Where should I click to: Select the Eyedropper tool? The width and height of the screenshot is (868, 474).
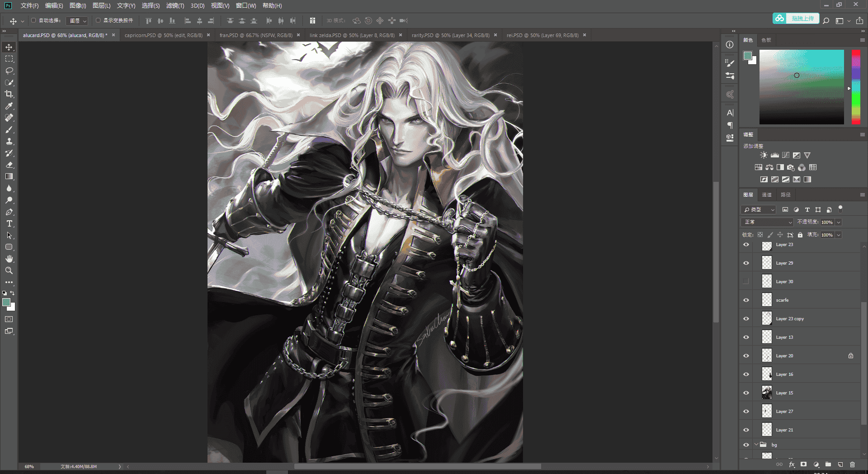click(x=9, y=106)
